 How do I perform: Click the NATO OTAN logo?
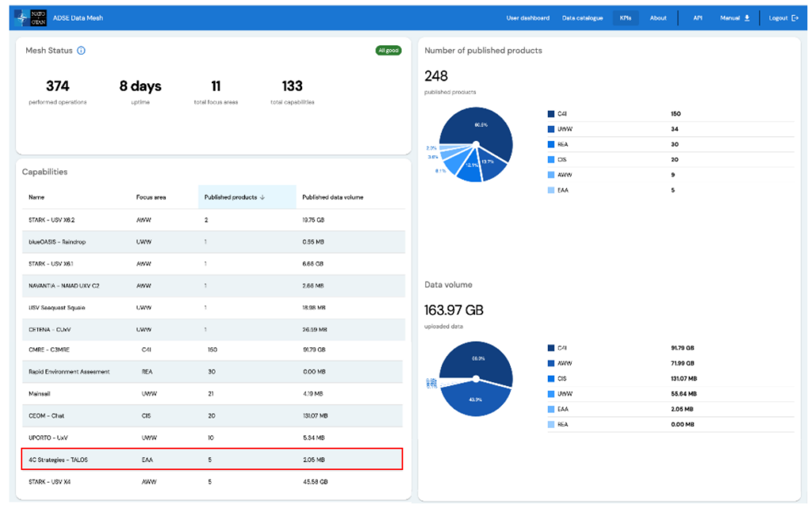(31, 17)
